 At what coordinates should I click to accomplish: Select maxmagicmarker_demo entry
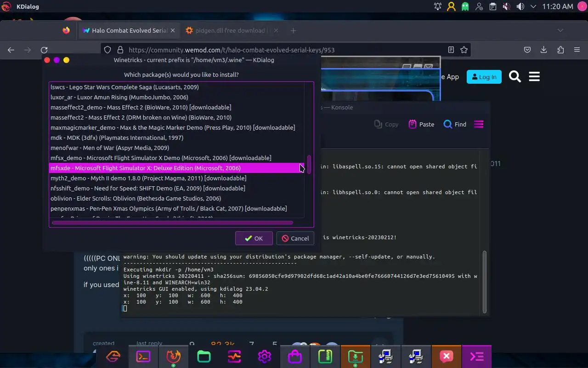click(176, 127)
